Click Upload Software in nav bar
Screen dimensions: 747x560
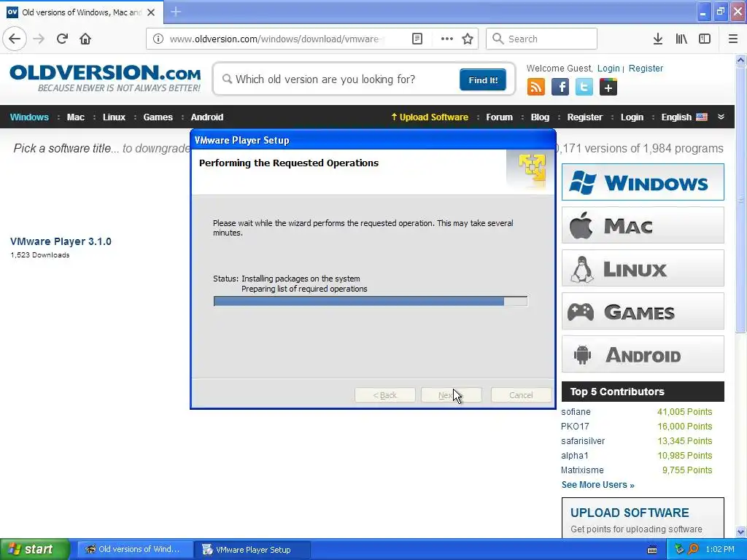point(430,117)
